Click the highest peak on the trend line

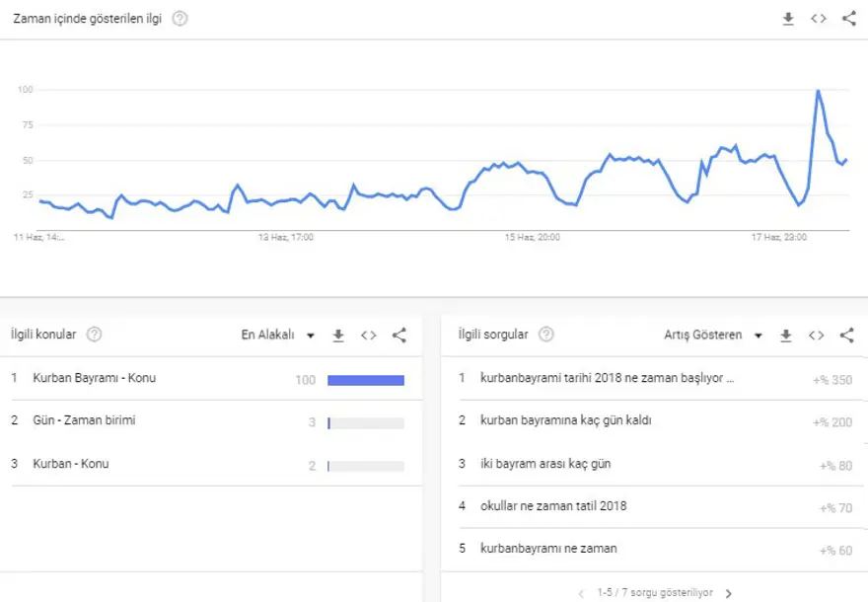click(x=818, y=91)
